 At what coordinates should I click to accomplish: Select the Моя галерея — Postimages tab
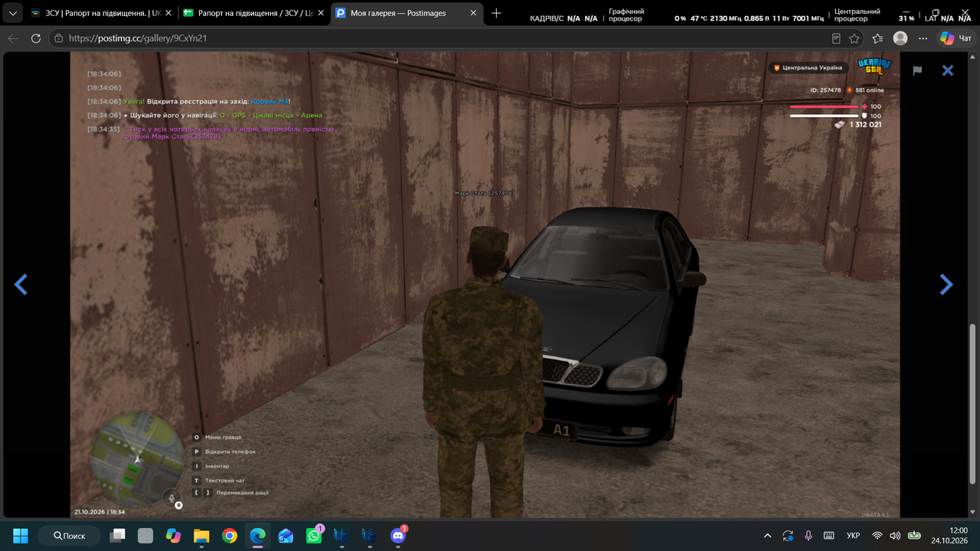(406, 13)
